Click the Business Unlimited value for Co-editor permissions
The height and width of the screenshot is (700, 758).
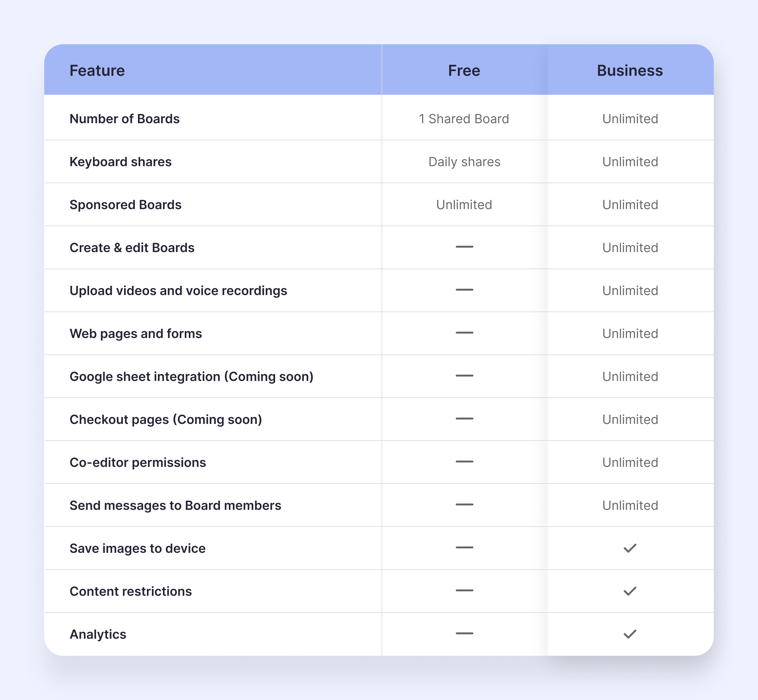[x=630, y=462]
